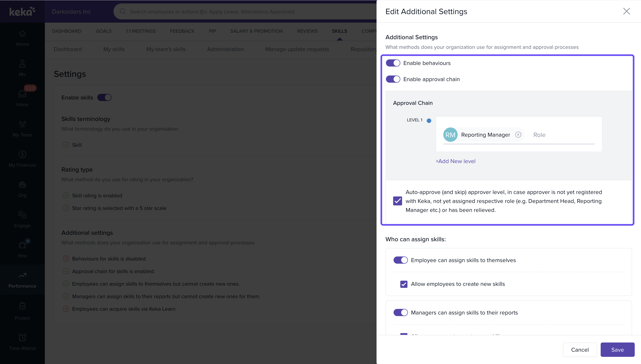Uncheck Allow employees to create new skills
Screen dimensions: 641x364
coord(404,284)
